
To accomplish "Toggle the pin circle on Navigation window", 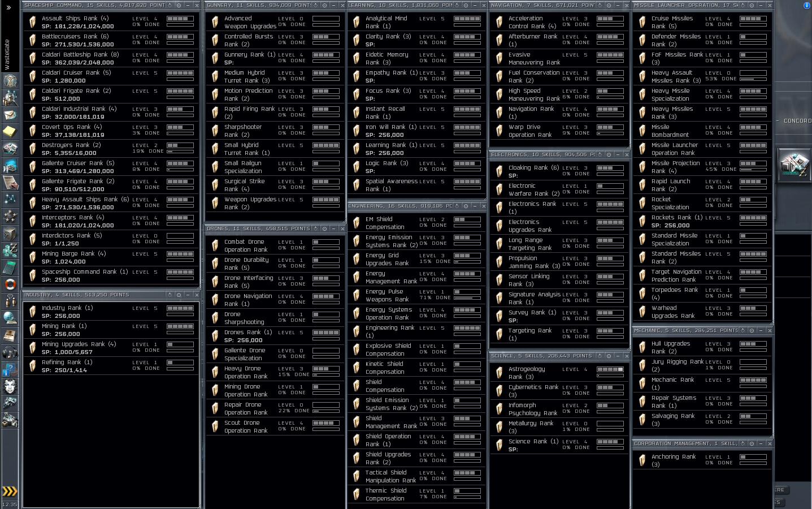I will click(x=609, y=5).
